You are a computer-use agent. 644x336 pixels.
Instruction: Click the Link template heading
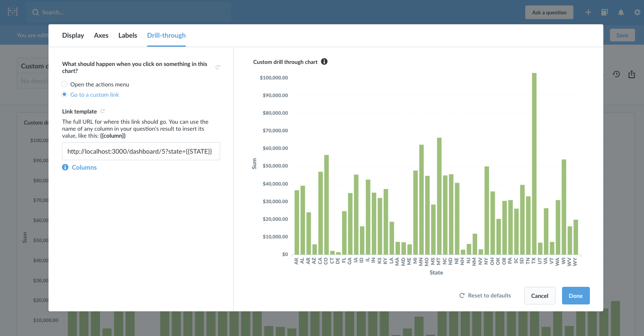pyautogui.click(x=80, y=111)
